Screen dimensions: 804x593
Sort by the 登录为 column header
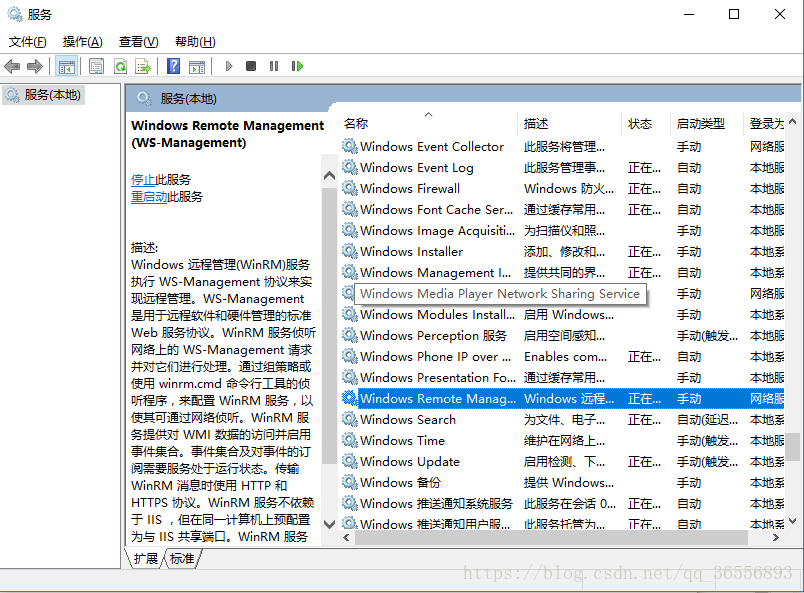pyautogui.click(x=764, y=124)
